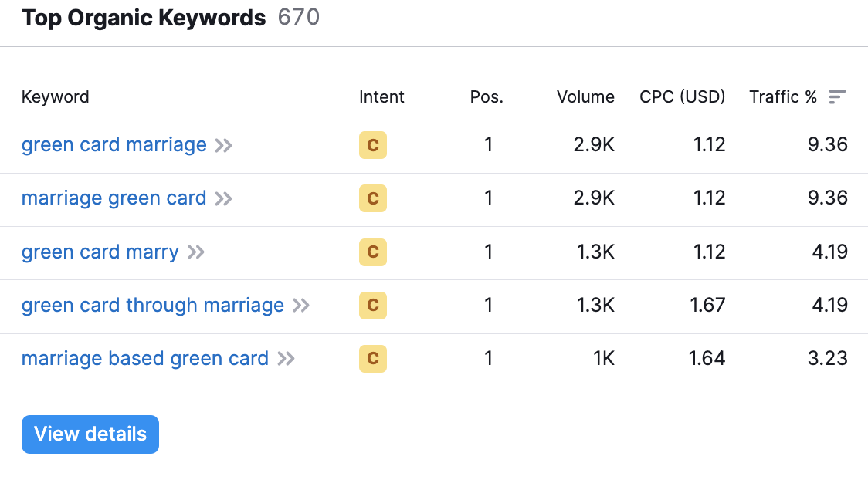
Task: Click the View details button
Action: point(90,434)
